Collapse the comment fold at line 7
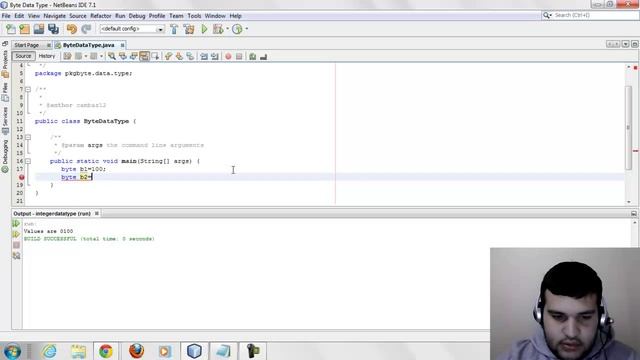This screenshot has width=640, height=360. [x=28, y=89]
